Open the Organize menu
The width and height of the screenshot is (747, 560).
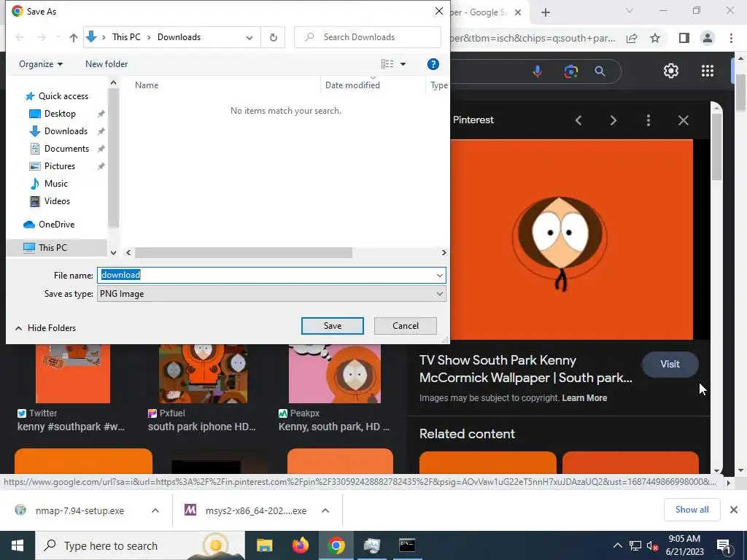pos(41,64)
